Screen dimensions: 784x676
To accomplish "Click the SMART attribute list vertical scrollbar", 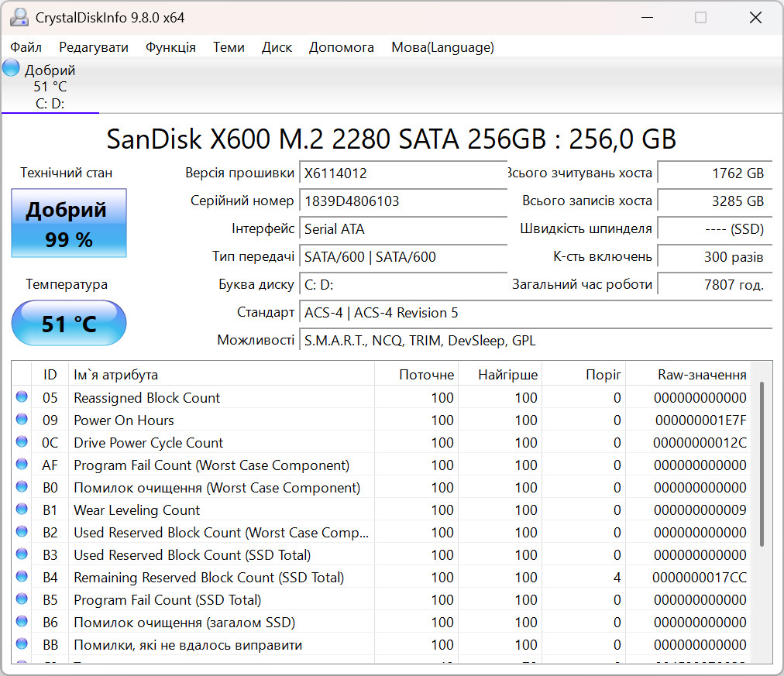I will click(x=762, y=464).
